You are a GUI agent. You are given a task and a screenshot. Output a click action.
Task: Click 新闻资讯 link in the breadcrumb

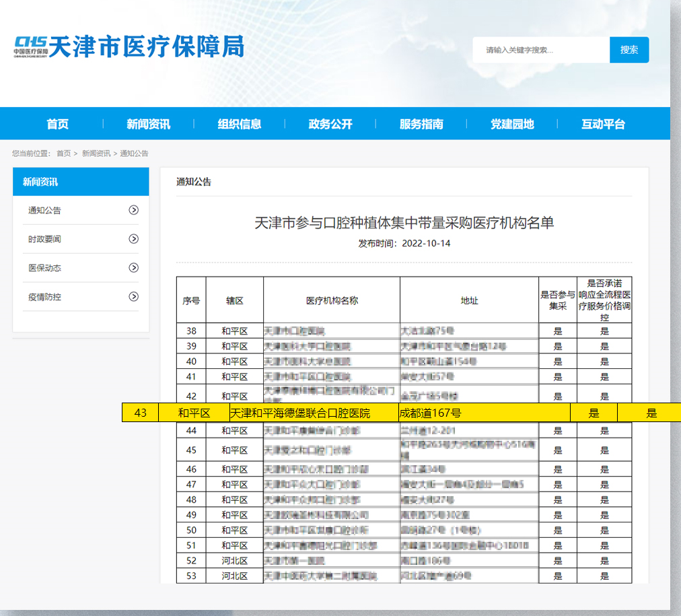tap(96, 153)
